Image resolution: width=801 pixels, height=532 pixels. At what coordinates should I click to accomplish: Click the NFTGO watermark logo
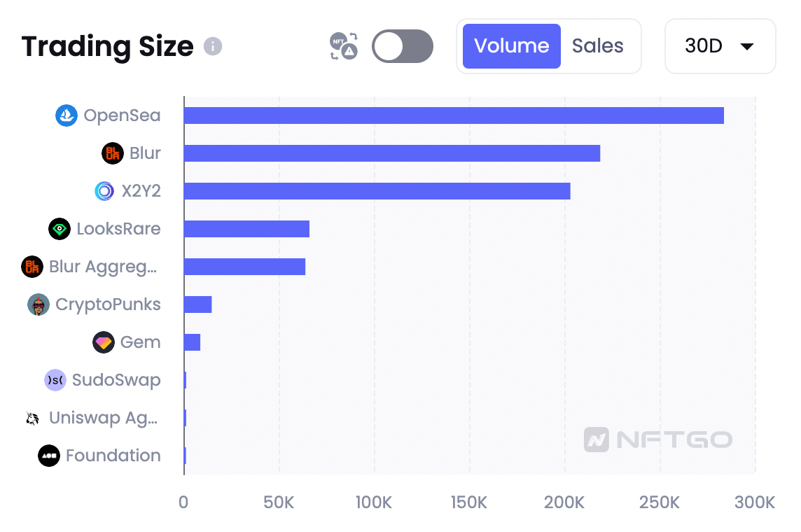(658, 440)
